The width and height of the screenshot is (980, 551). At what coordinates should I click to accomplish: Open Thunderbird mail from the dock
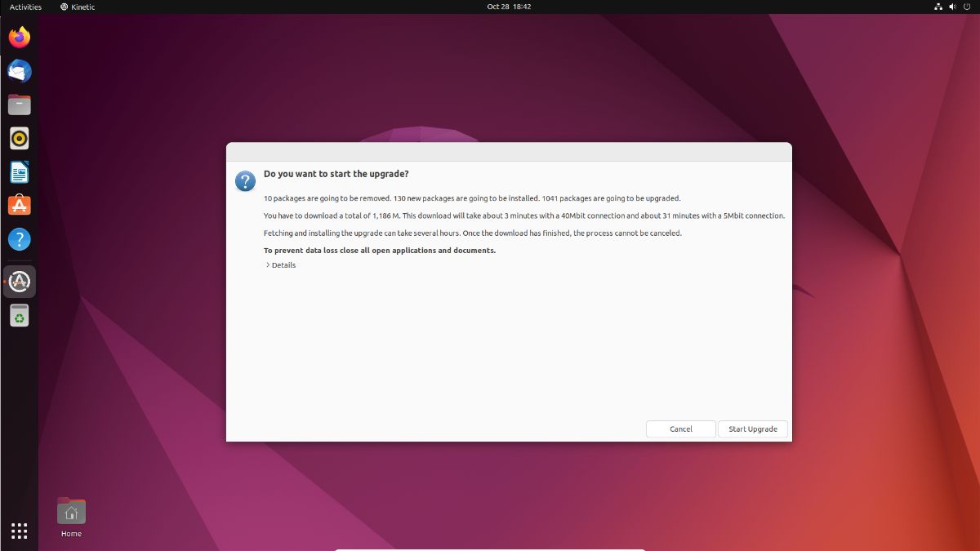click(19, 70)
